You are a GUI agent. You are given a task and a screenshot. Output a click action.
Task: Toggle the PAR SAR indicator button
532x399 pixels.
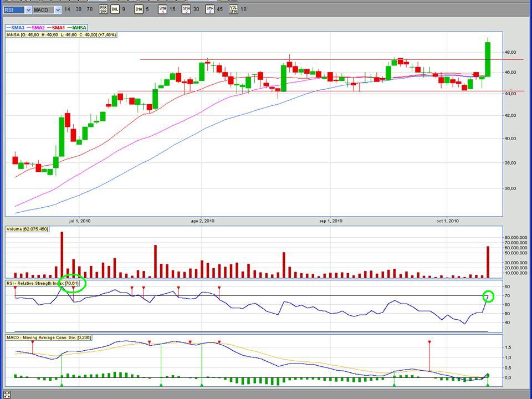[x=104, y=9]
